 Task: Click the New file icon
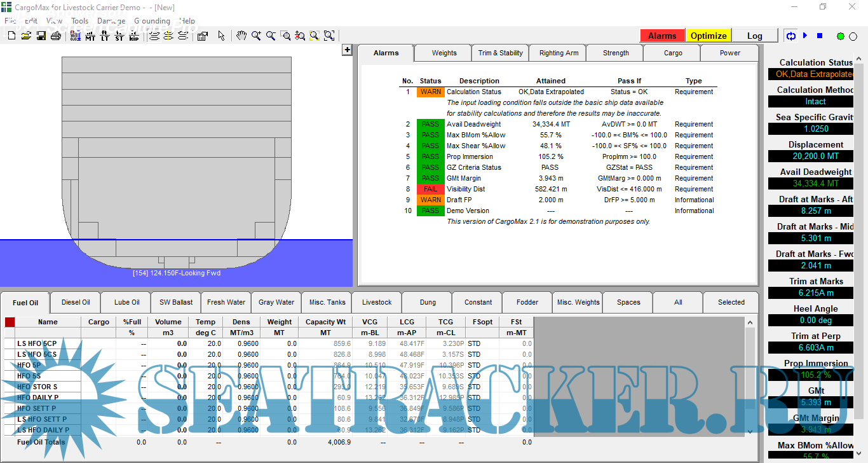tap(11, 36)
